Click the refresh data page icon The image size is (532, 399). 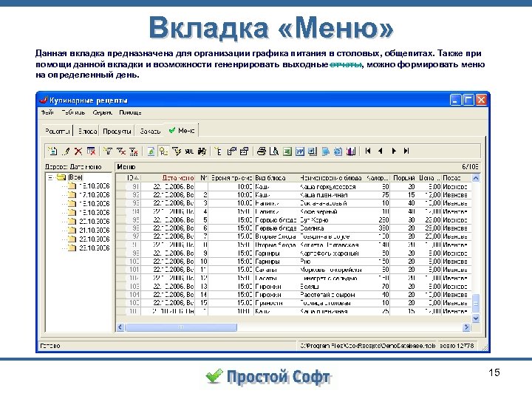(151, 151)
